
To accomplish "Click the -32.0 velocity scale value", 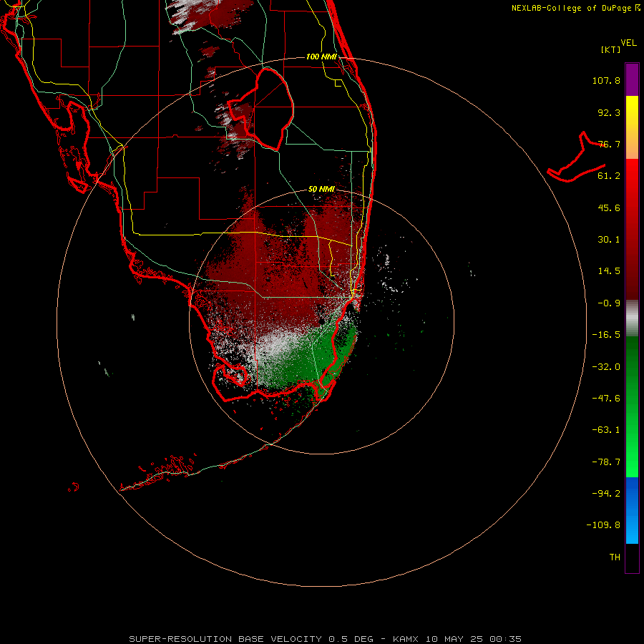I will (606, 367).
